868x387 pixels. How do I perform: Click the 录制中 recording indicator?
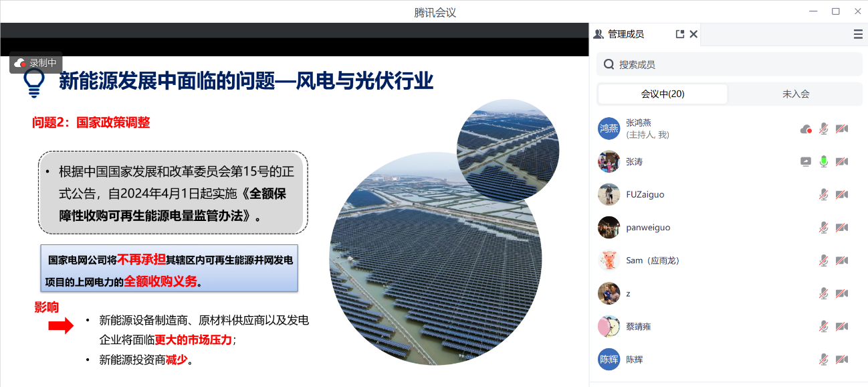point(36,63)
